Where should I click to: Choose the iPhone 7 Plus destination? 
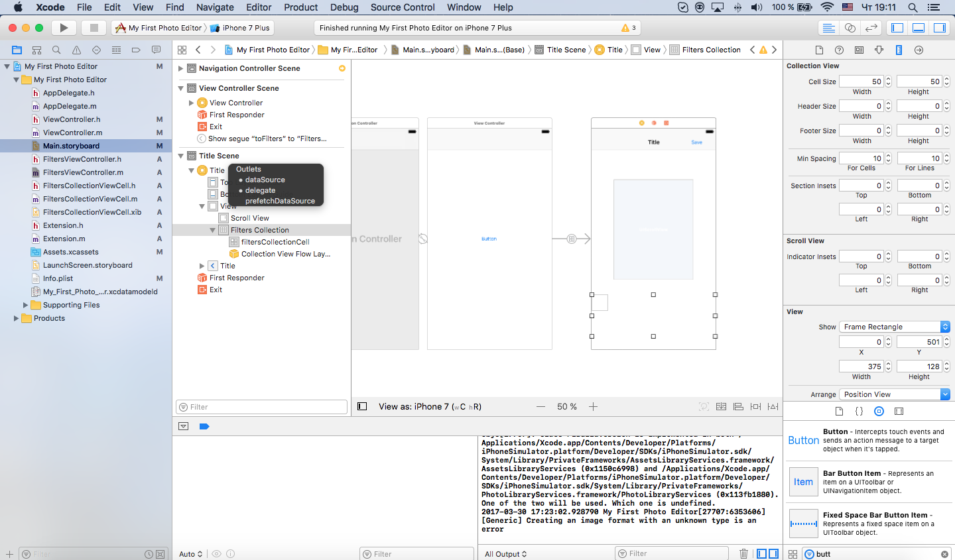point(241,28)
